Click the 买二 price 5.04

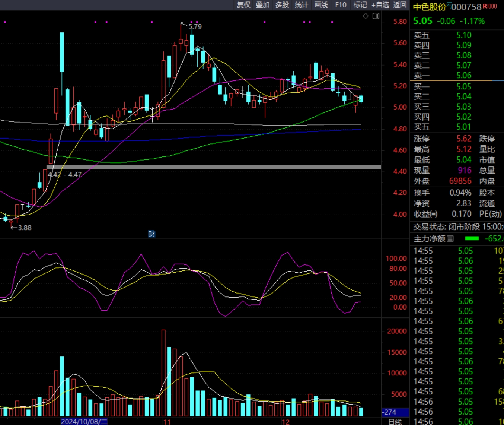click(464, 96)
